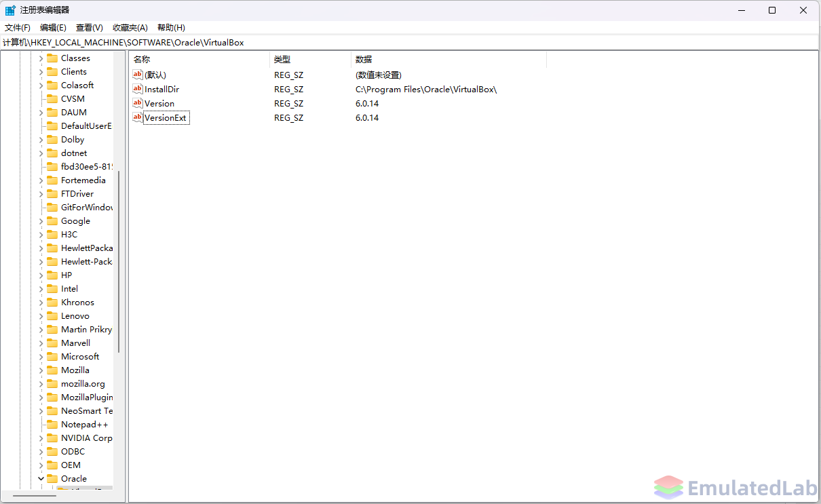Expand the Clients key
This screenshot has width=821, height=504.
41,72
